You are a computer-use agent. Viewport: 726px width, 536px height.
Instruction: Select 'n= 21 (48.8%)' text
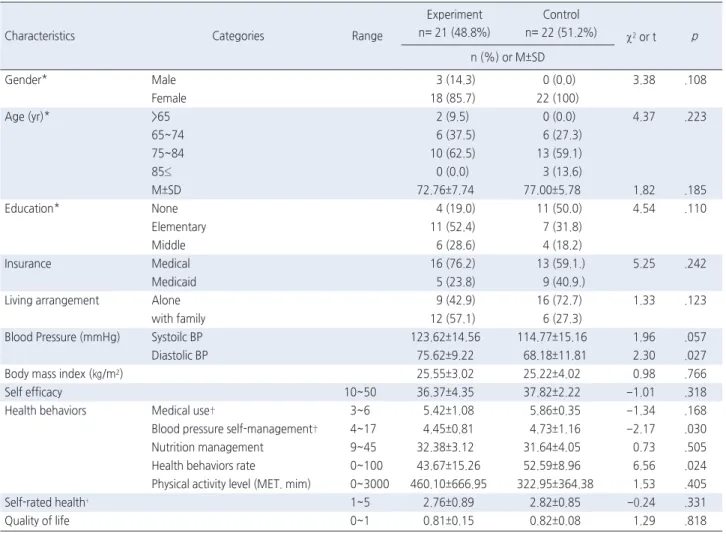(x=454, y=33)
